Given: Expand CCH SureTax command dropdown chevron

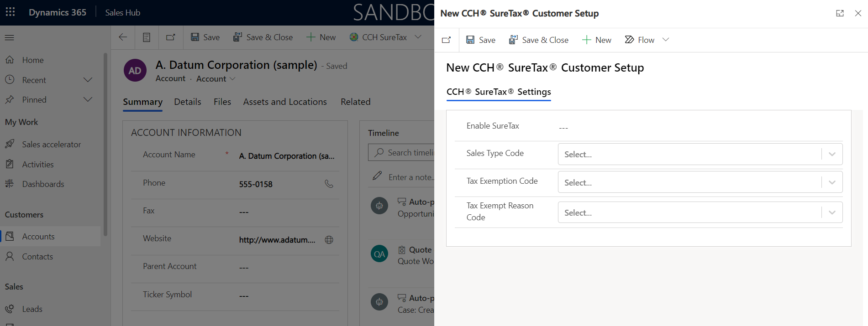Looking at the screenshot, I should 418,37.
